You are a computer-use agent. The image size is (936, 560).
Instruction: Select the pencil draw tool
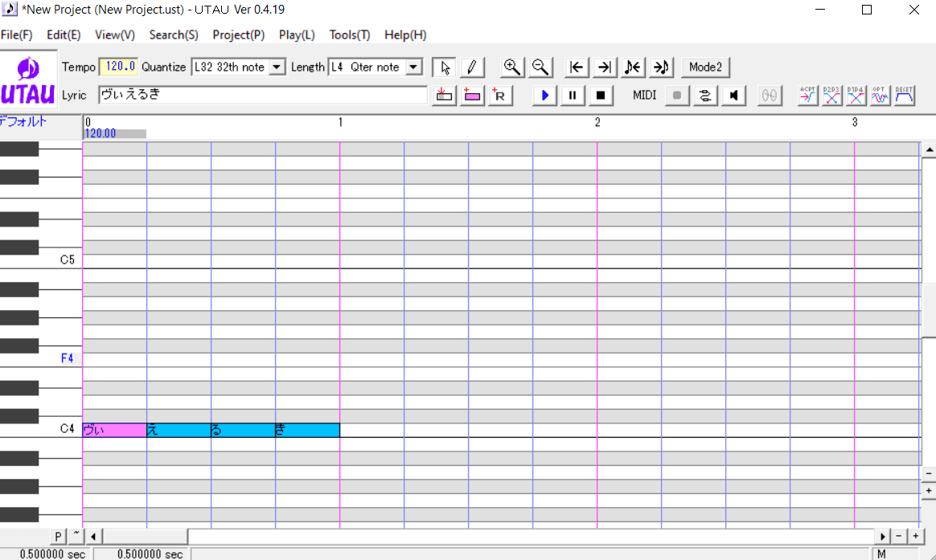click(472, 67)
